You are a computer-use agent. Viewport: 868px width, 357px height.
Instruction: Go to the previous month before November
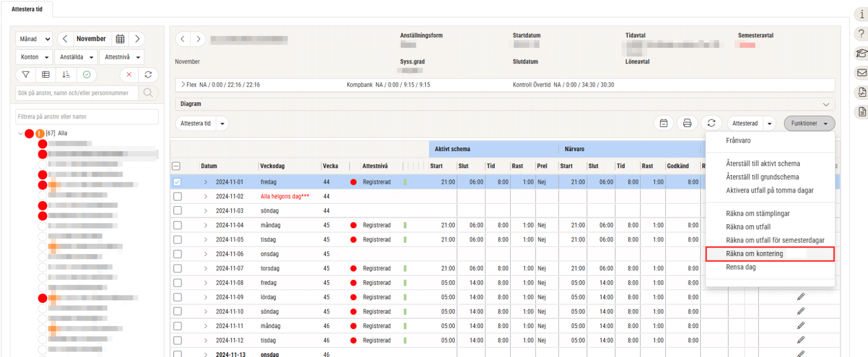point(65,39)
